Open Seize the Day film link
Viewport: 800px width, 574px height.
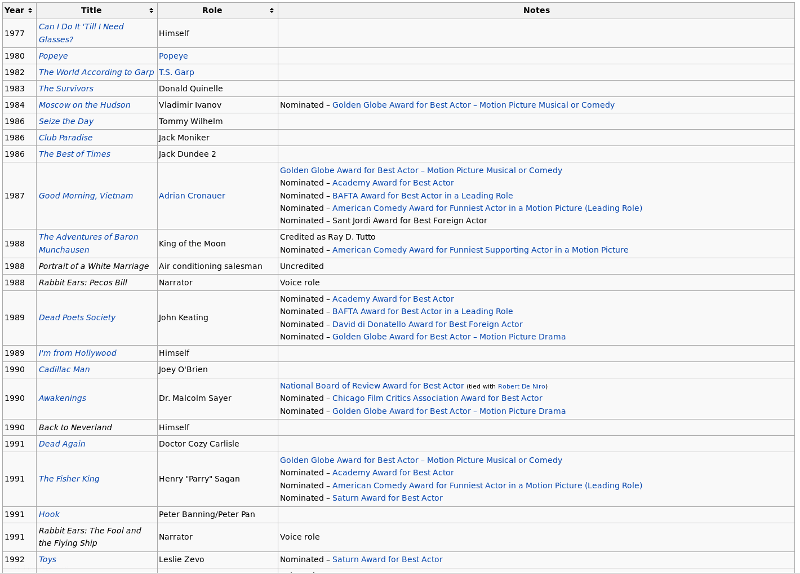[66, 121]
